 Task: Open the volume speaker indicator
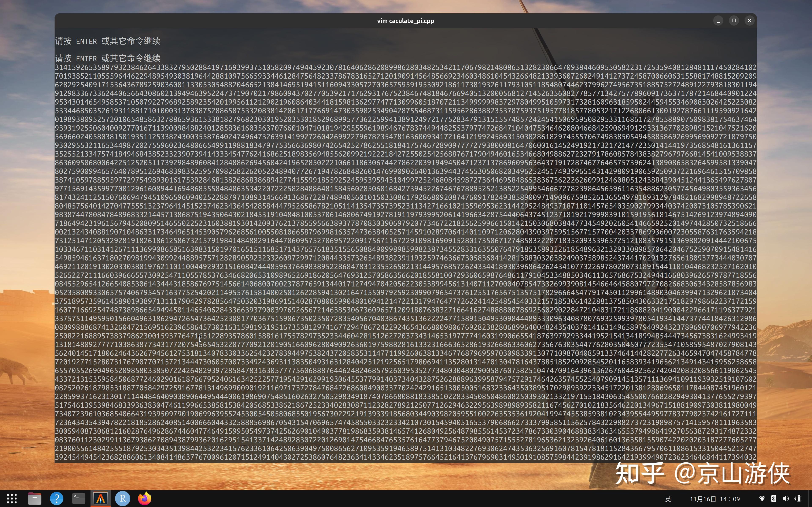[786, 499]
